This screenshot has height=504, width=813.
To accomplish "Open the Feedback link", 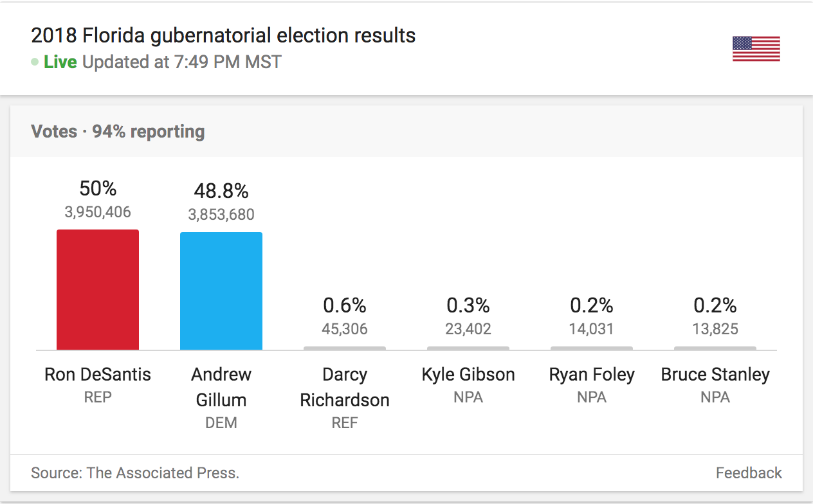I will (x=749, y=473).
